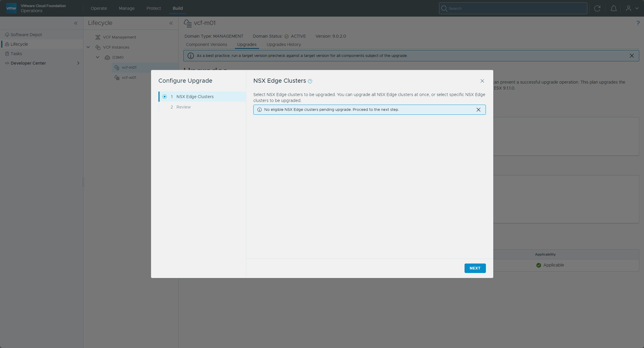
Task: Select VCF Management in the tree
Action: pyautogui.click(x=120, y=37)
